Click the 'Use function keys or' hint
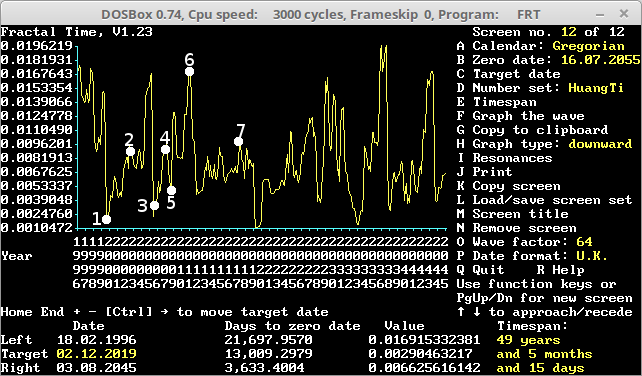Viewport: 642px width, 376px height. 536,284
